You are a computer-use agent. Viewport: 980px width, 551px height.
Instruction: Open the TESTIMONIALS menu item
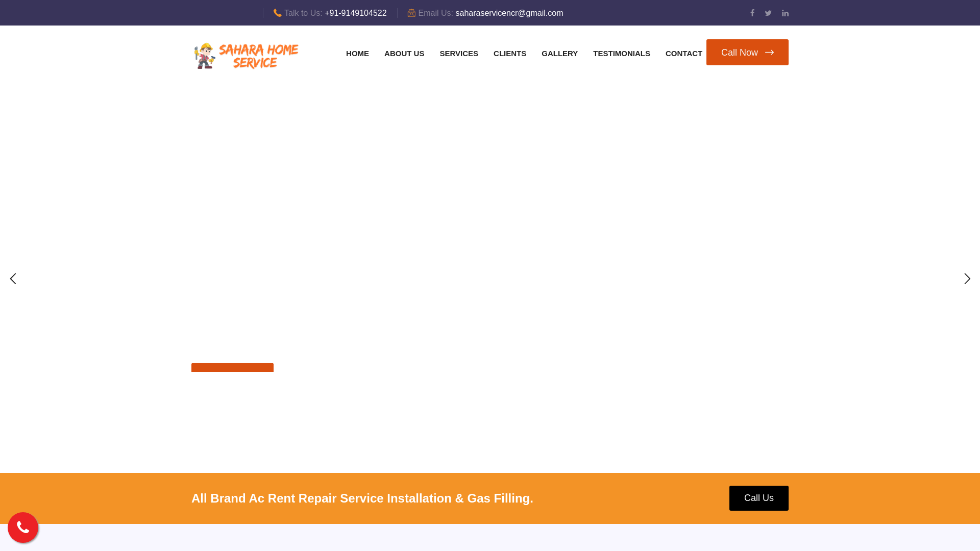[622, 54]
